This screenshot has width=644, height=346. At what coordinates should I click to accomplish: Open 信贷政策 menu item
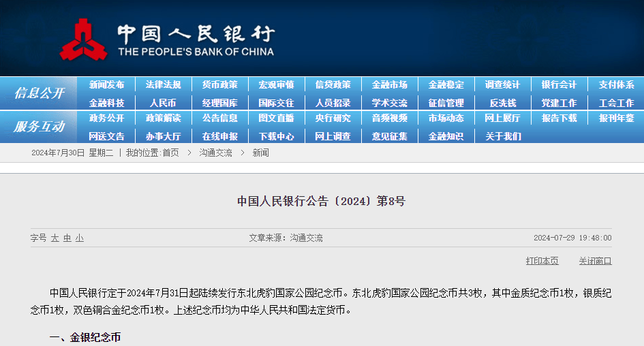333,84
